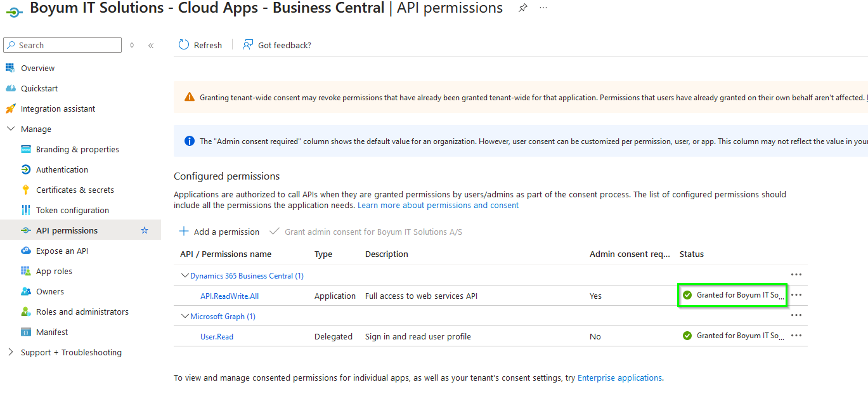The width and height of the screenshot is (868, 394).
Task: Click the Authentication icon
Action: click(26, 169)
